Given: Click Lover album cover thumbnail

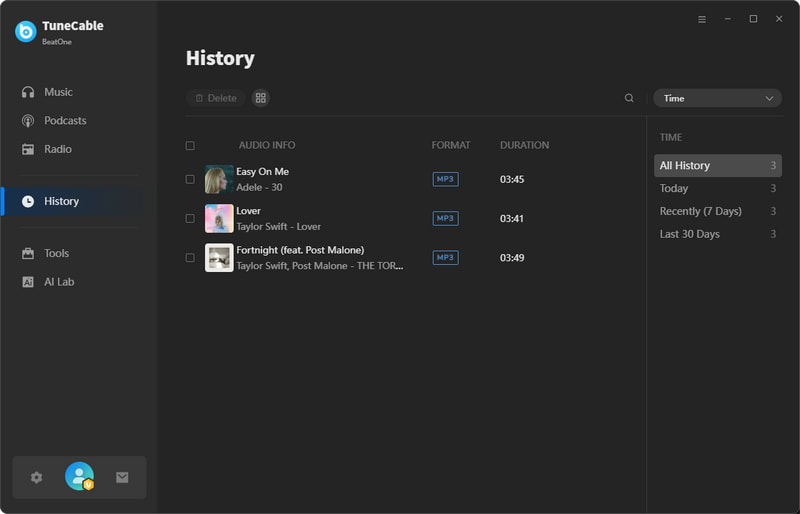Looking at the screenshot, I should (219, 218).
